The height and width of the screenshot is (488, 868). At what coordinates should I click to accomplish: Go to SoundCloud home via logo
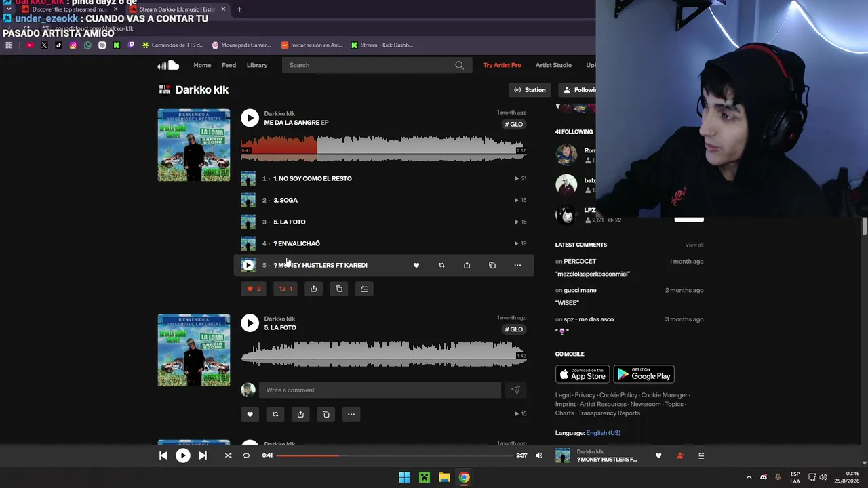point(168,65)
